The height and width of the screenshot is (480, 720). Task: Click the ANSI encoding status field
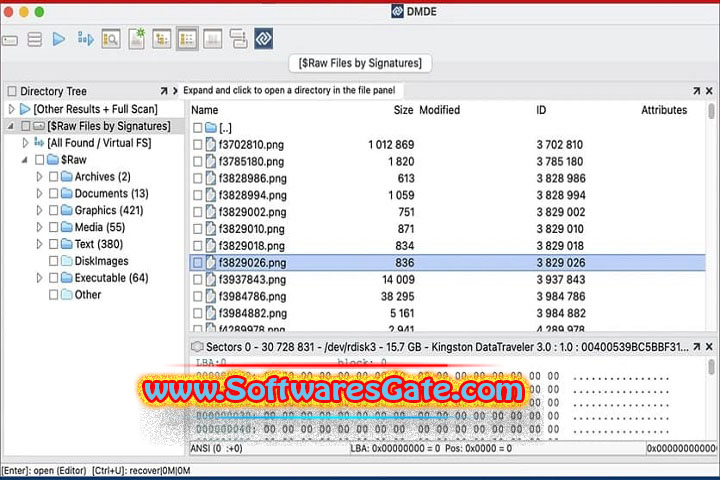pos(269,448)
